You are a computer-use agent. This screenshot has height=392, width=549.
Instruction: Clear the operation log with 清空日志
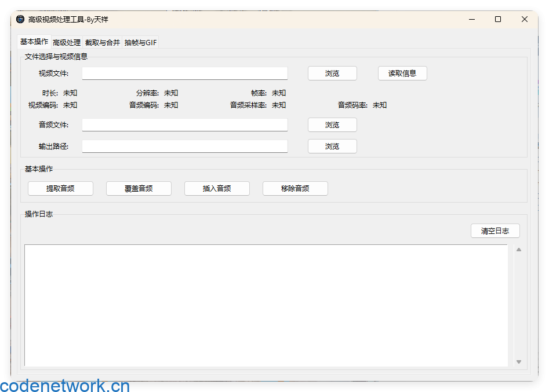pos(495,230)
